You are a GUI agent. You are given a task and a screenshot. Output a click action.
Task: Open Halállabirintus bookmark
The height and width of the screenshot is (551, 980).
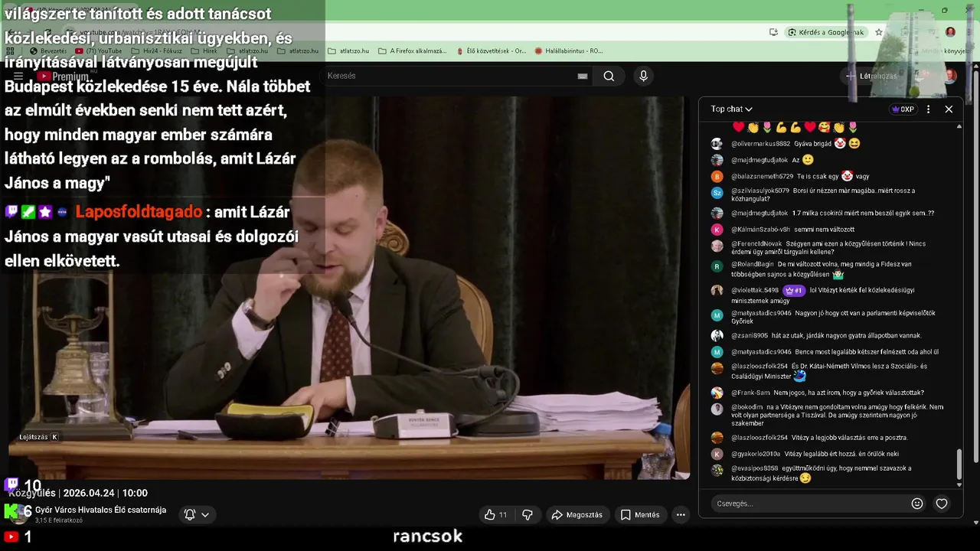pyautogui.click(x=569, y=51)
